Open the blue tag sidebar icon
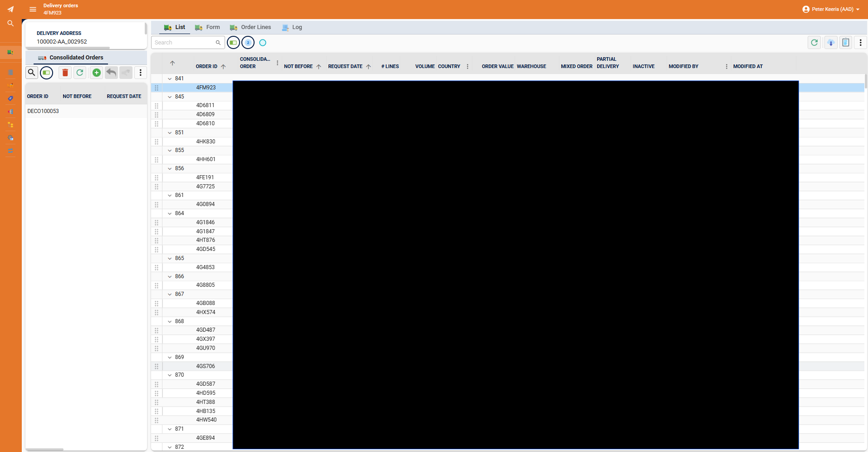Viewport: 868px width, 452px height. click(10, 98)
